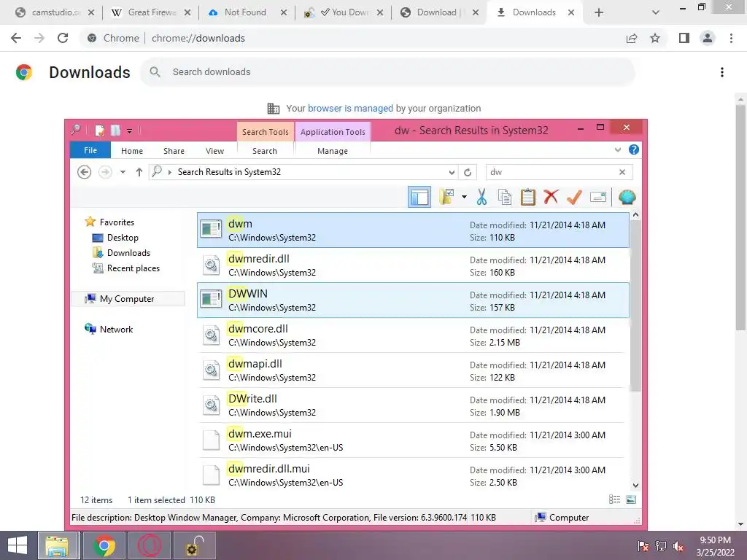Select Recent places in navigation pane
The image size is (747, 560).
pyautogui.click(x=133, y=268)
